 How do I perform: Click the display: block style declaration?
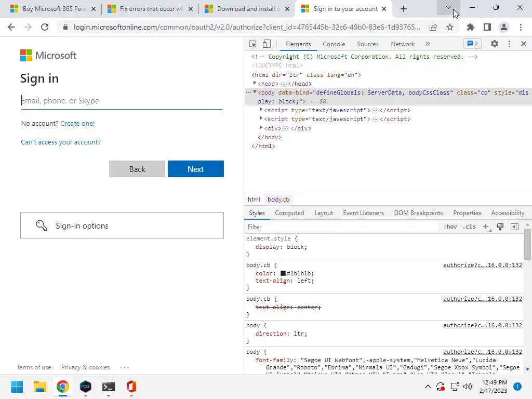[281, 247]
